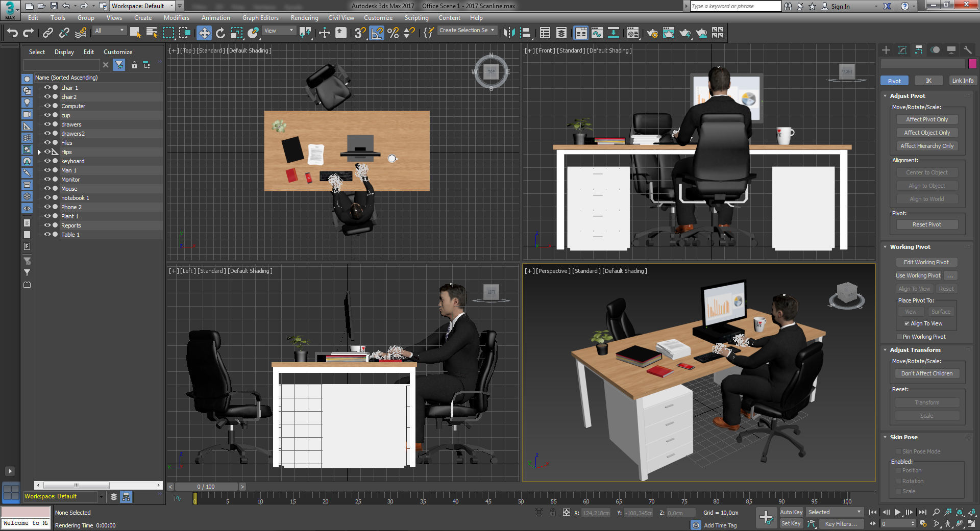Click the 0 / 100 time slider
Viewport: 980px width, 531px height.
click(206, 487)
